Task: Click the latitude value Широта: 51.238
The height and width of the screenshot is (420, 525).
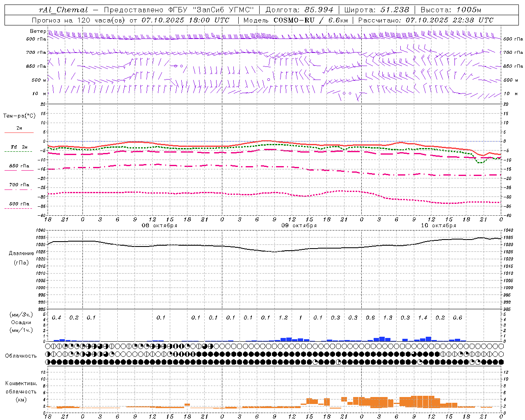Action: coord(377,10)
